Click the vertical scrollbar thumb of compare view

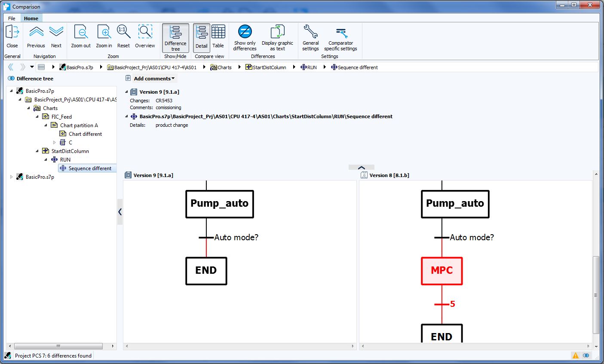point(596,295)
